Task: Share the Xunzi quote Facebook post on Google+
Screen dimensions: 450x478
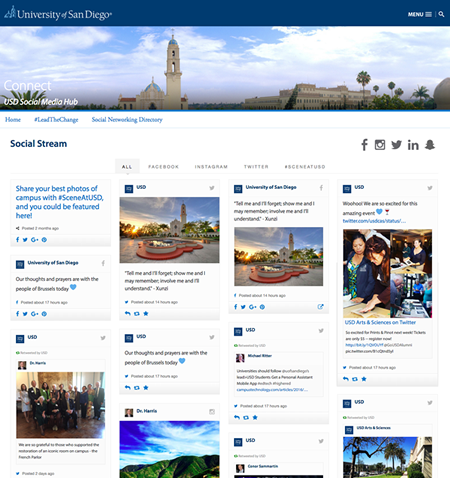Action: [x=253, y=307]
